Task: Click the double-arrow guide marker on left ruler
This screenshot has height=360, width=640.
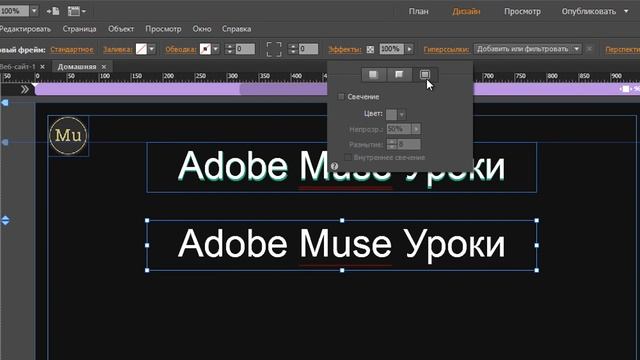Action: pos(5,220)
